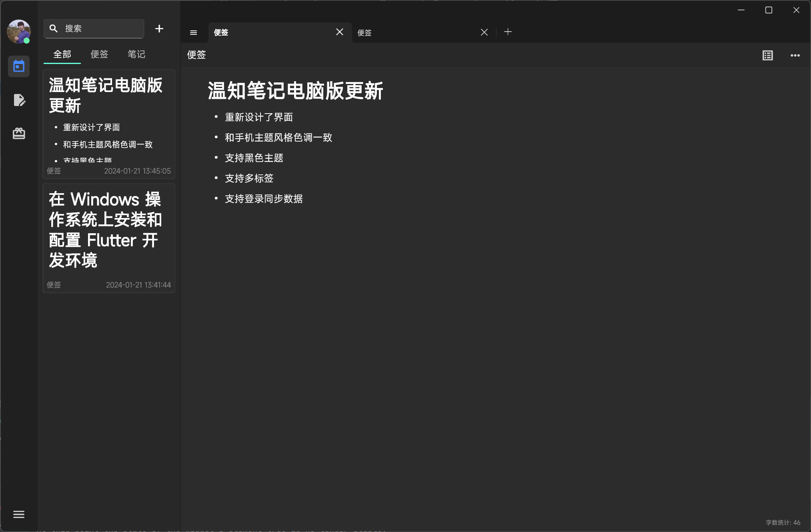Click the plus button beside search
This screenshot has width=811, height=532.
[159, 29]
